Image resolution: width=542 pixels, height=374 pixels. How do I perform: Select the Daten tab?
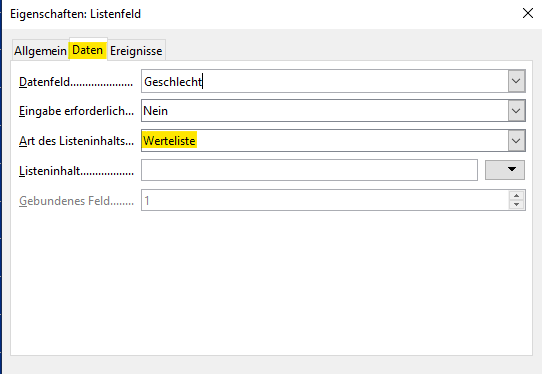point(88,50)
